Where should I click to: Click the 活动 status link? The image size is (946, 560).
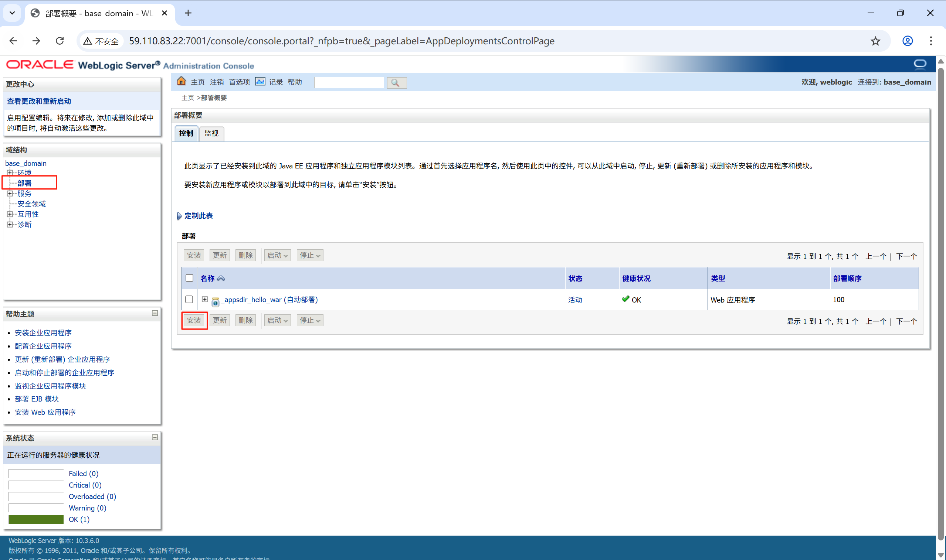pos(575,300)
